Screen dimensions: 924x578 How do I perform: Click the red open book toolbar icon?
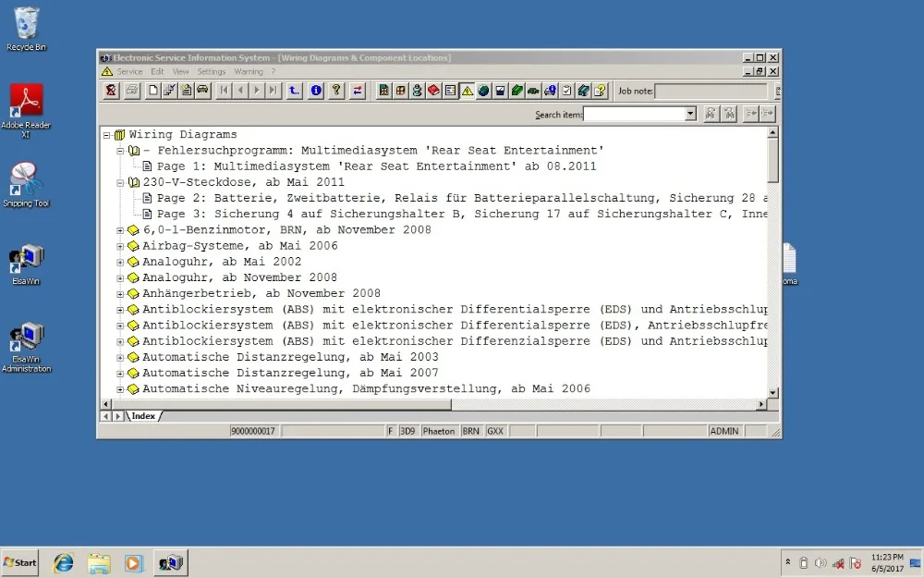point(433,91)
